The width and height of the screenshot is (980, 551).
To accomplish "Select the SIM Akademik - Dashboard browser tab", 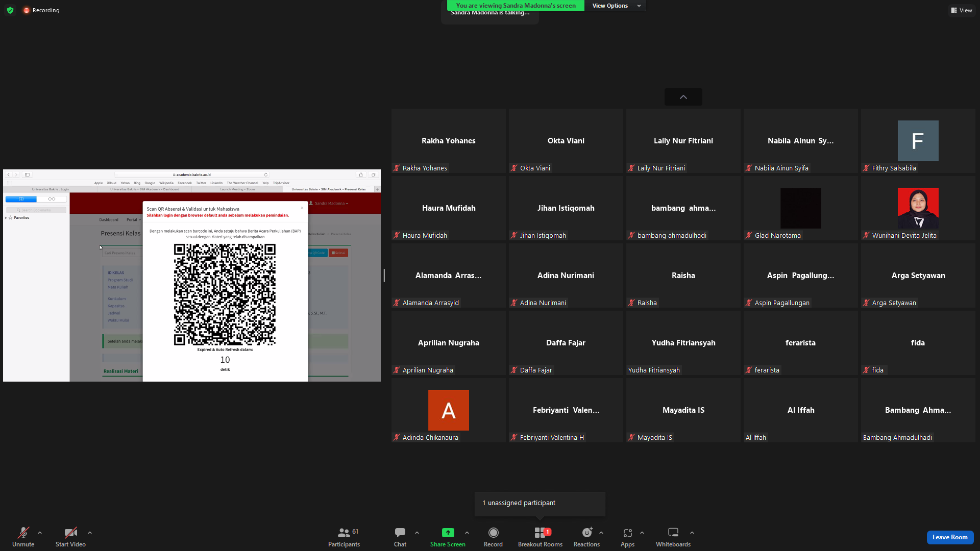I will (145, 189).
